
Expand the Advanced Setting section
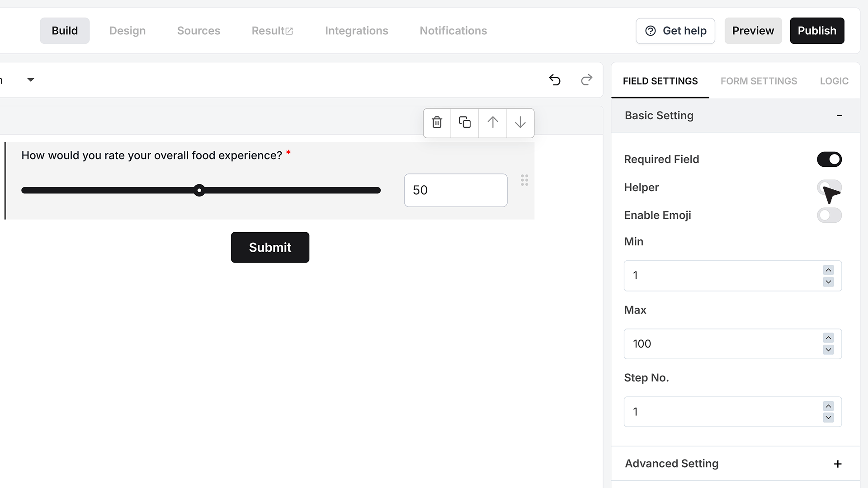coord(838,464)
